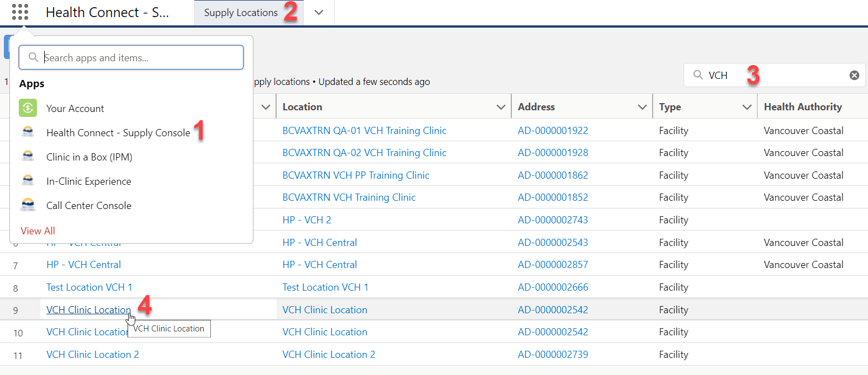Screen dimensions: 868x375
Task: Clear the VCH search with the X icon
Action: [854, 75]
